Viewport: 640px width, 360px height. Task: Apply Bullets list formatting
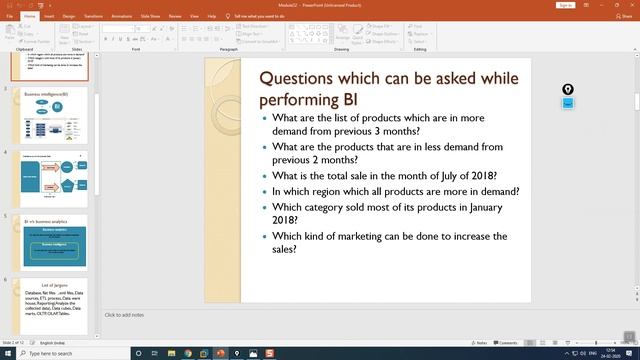185,29
